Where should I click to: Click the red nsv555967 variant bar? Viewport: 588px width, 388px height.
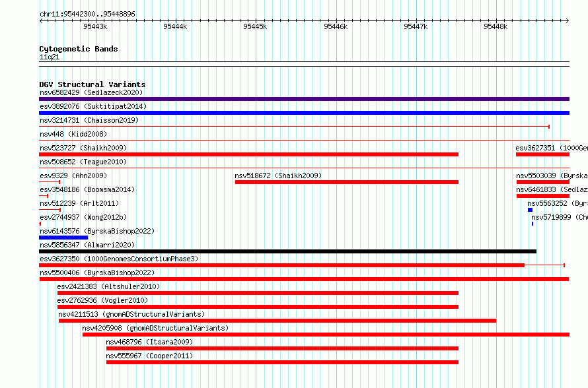[282, 362]
